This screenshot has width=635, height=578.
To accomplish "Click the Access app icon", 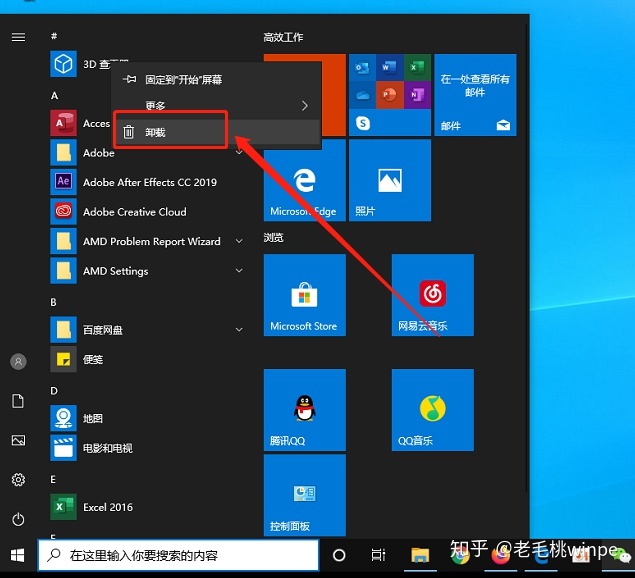I will (63, 123).
